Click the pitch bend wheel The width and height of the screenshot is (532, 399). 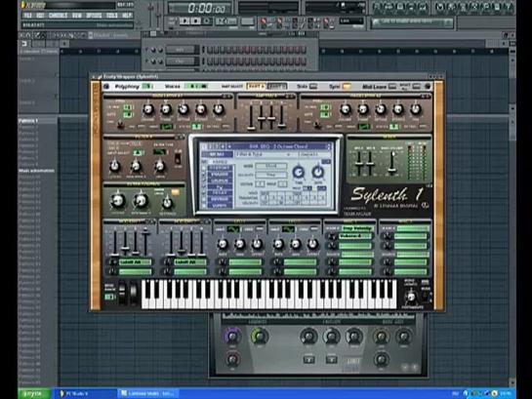pyautogui.click(x=122, y=291)
